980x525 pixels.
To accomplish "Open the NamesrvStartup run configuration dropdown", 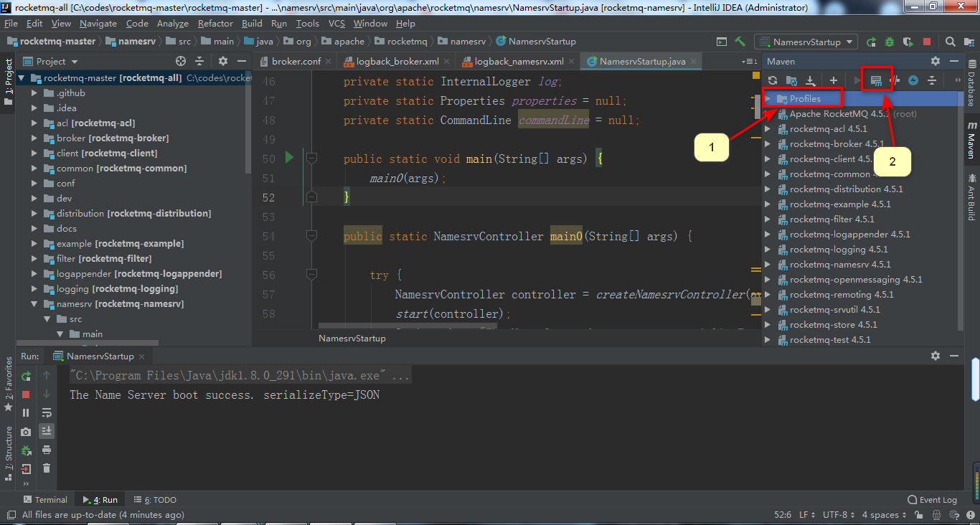I will tap(806, 42).
